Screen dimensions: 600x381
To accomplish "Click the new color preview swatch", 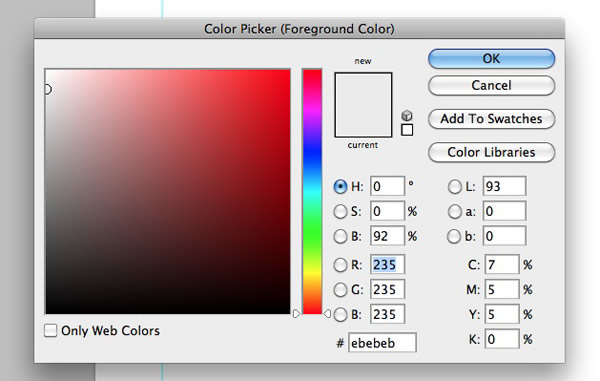I will [363, 89].
